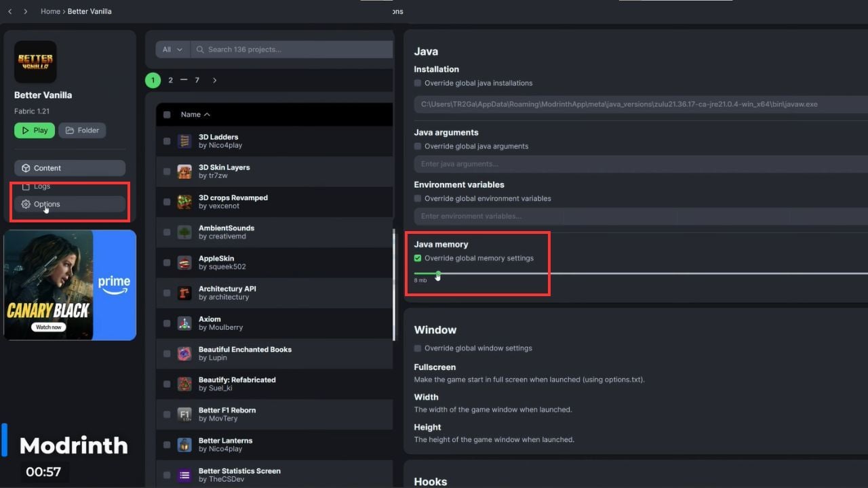868x488 pixels.
Task: Click the Java memory slider handle
Action: coord(438,274)
